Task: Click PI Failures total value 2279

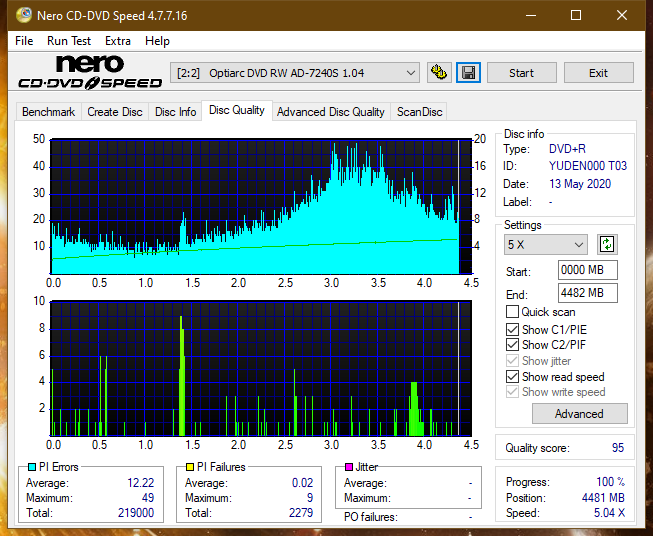Action: pyautogui.click(x=301, y=512)
